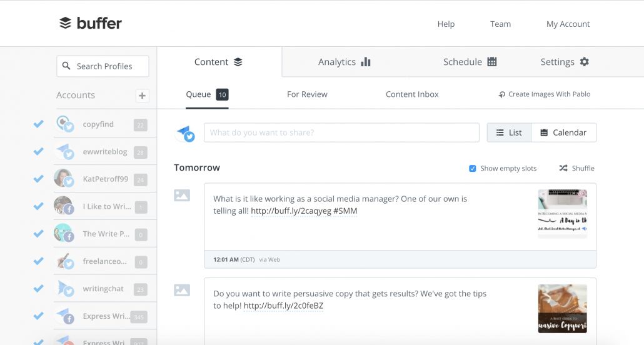Open the For Review sub-tab
This screenshot has height=345, width=644.
pos(307,94)
